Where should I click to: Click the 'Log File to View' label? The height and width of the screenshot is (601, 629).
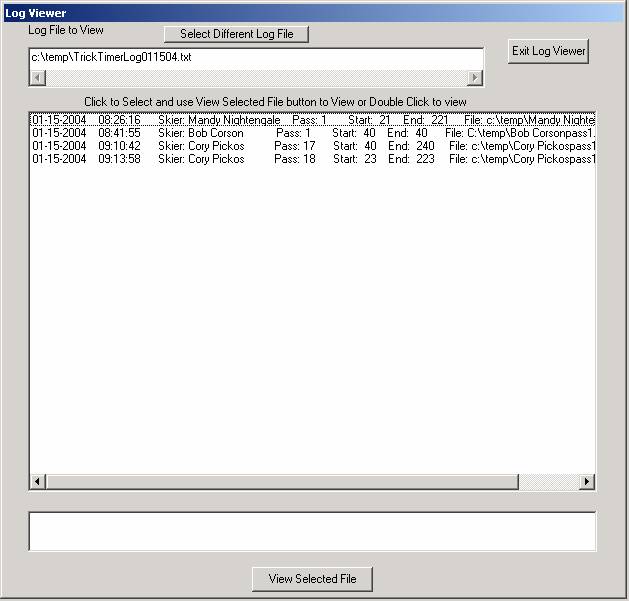[x=66, y=30]
